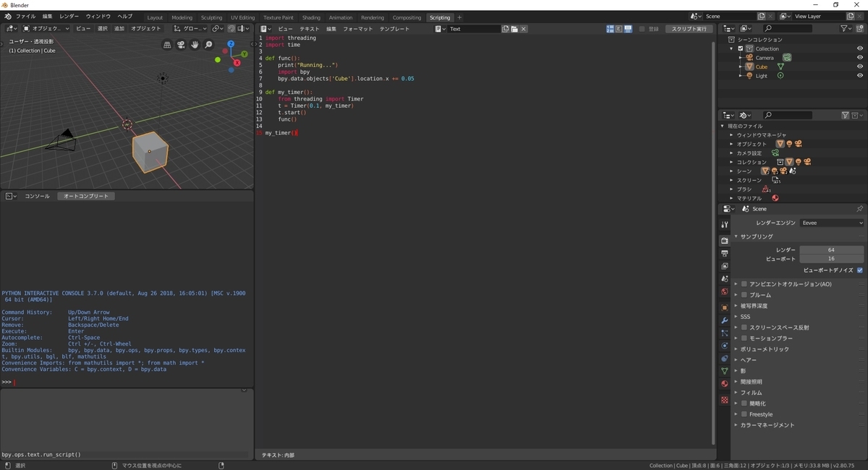This screenshot has width=868, height=470.
Task: Adjust the レンダー samples field 64
Action: coord(832,249)
